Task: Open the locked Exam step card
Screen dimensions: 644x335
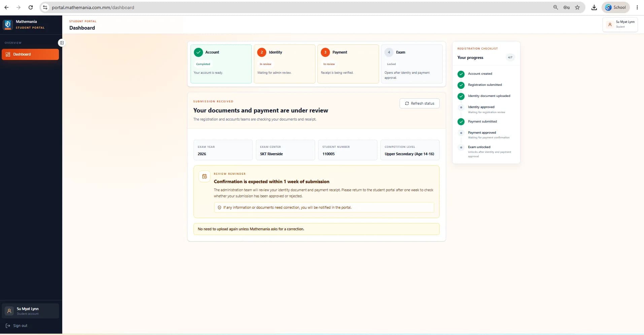Action: 412,64
